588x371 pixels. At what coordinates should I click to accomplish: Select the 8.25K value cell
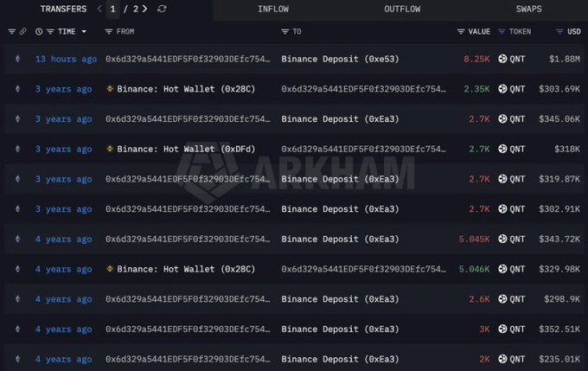476,59
